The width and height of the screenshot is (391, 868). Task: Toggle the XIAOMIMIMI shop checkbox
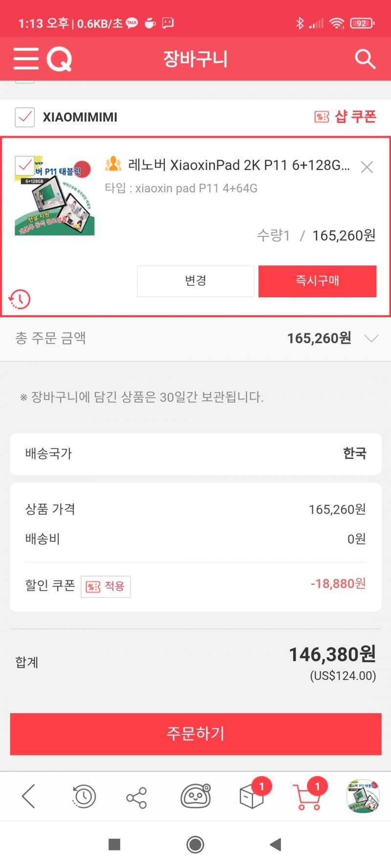[25, 117]
